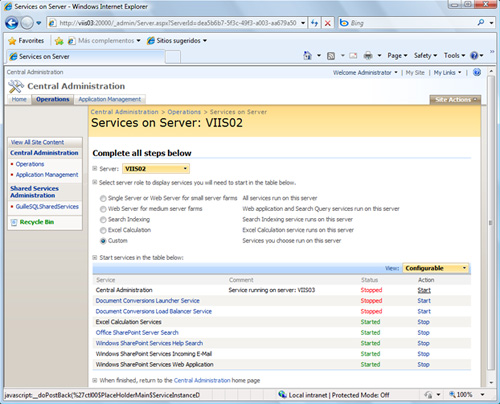Open the search provider dropdown arrow

[492, 23]
